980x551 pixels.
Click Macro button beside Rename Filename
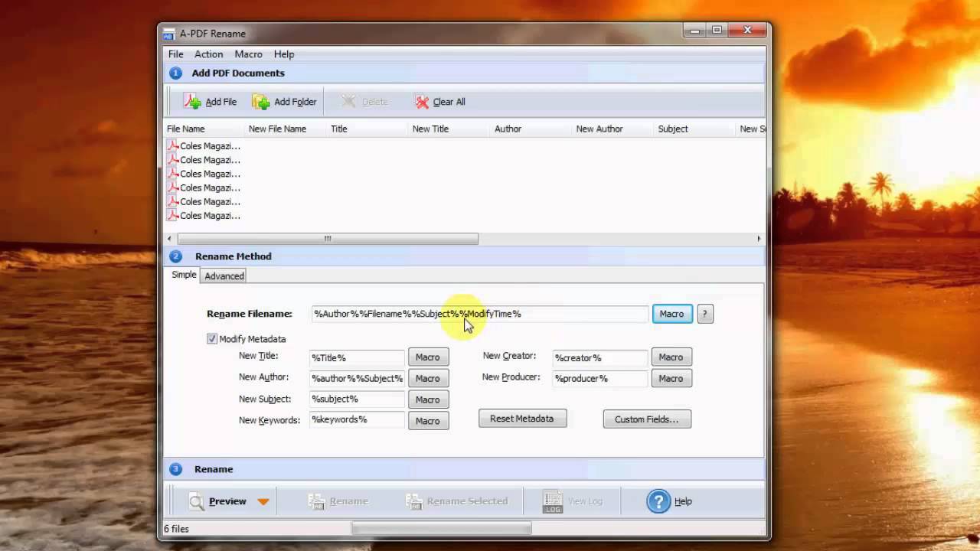point(672,314)
